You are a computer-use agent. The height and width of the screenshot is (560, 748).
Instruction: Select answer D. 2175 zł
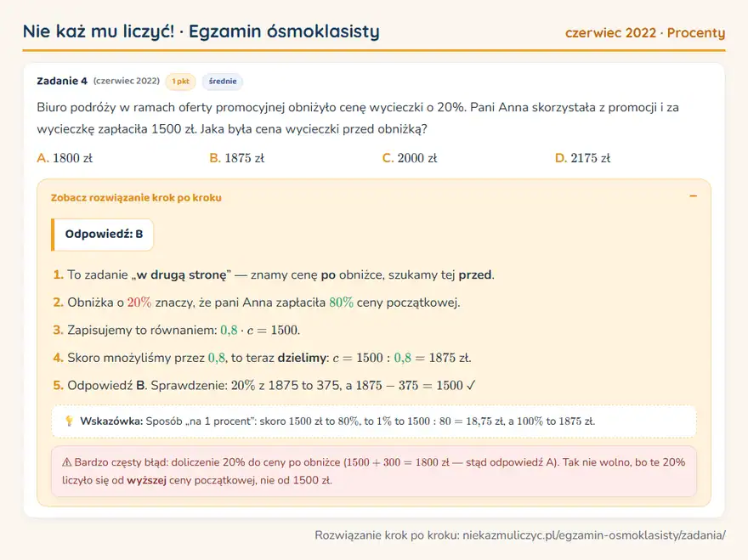pos(582,158)
